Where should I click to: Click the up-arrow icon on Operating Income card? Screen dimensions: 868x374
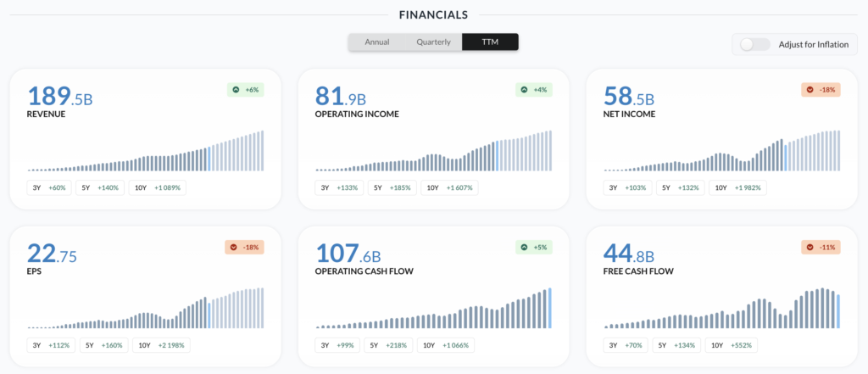pyautogui.click(x=524, y=89)
